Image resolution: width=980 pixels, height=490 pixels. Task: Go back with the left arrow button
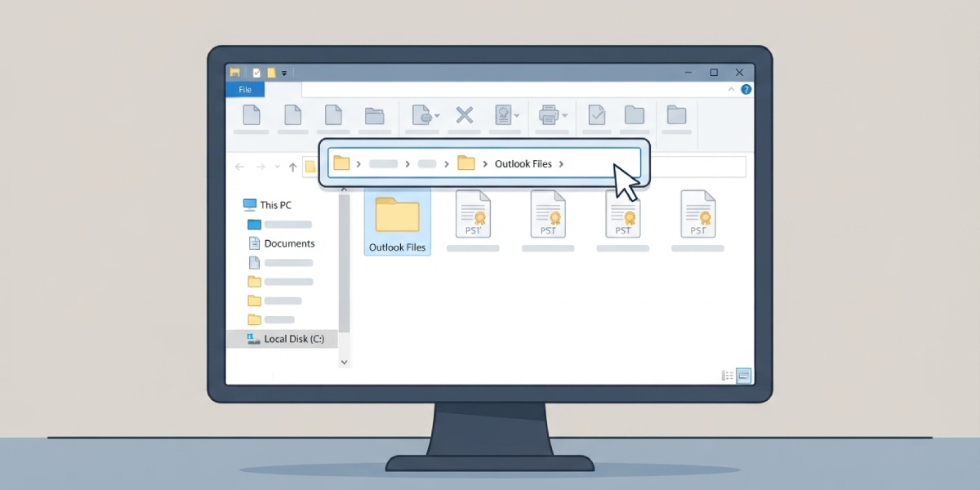[239, 167]
